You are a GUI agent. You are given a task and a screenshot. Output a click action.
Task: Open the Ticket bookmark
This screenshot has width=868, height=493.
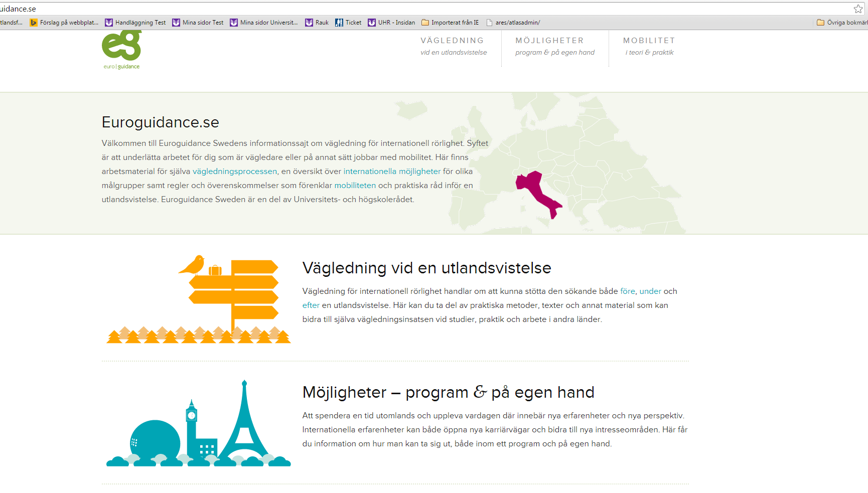[x=348, y=23]
